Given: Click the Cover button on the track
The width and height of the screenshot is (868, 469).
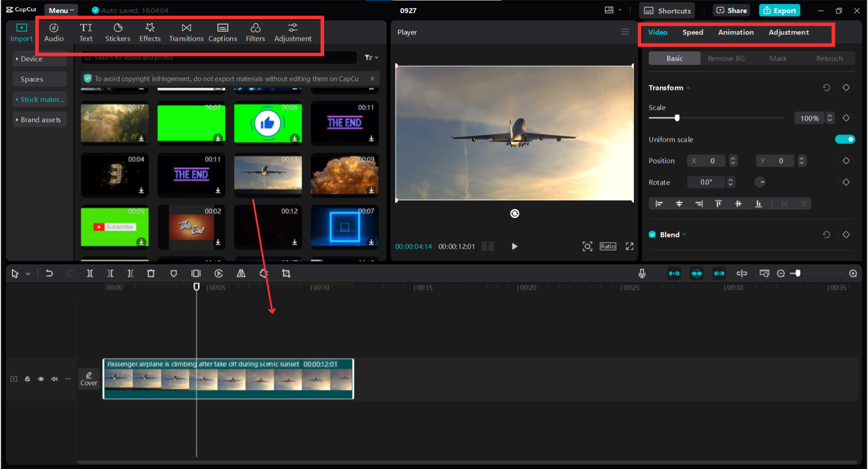Looking at the screenshot, I should coord(89,378).
